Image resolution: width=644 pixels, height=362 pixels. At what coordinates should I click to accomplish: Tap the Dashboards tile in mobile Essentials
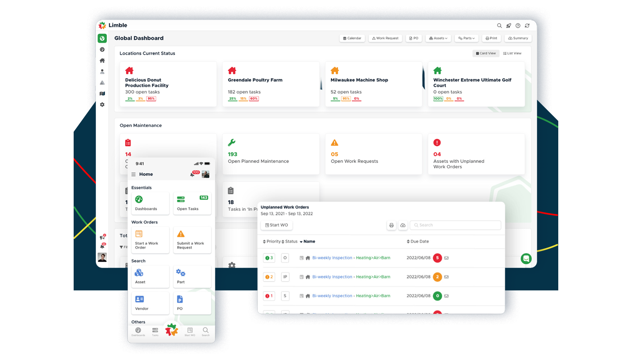tap(150, 203)
